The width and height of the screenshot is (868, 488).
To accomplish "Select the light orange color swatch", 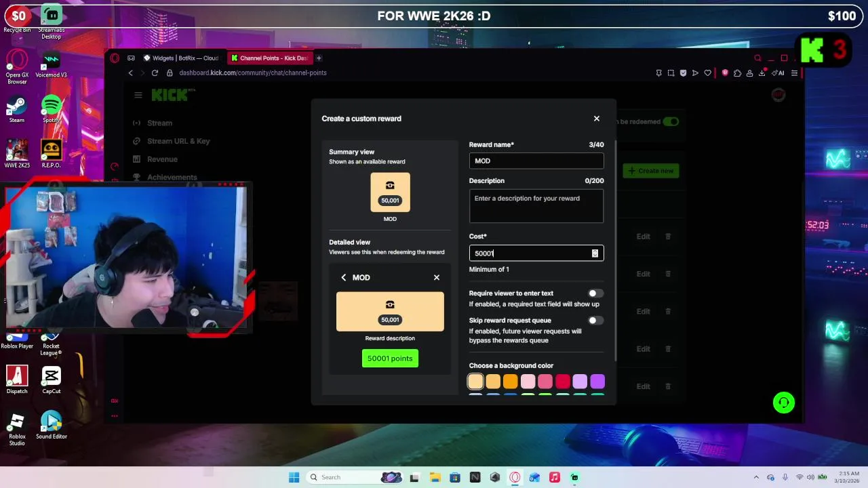I will tap(493, 382).
